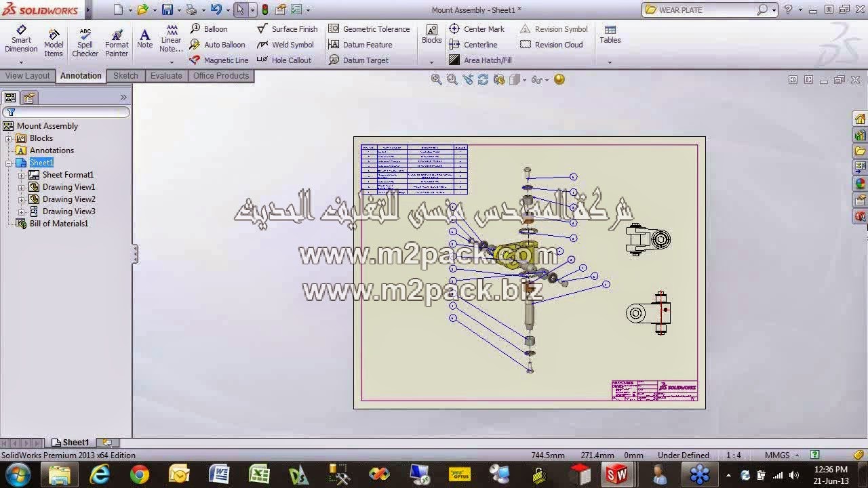Expand the Drawing View2 node
This screenshot has width=868, height=488.
tap(21, 199)
